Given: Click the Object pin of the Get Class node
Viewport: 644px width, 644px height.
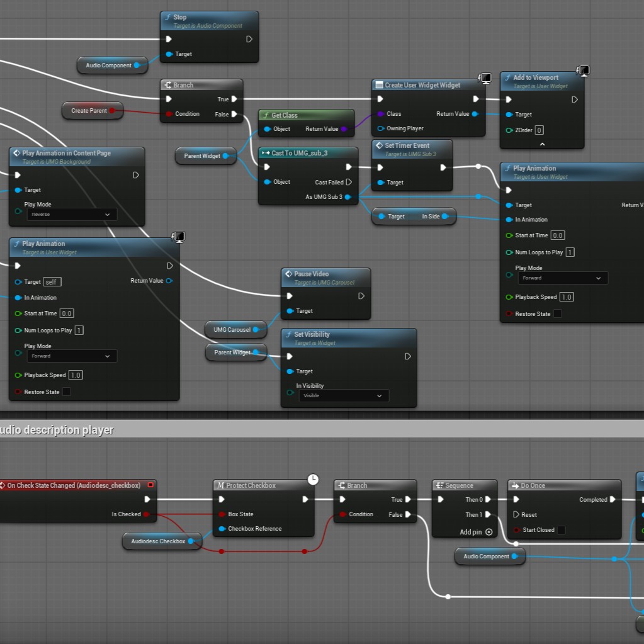Looking at the screenshot, I should [x=268, y=129].
